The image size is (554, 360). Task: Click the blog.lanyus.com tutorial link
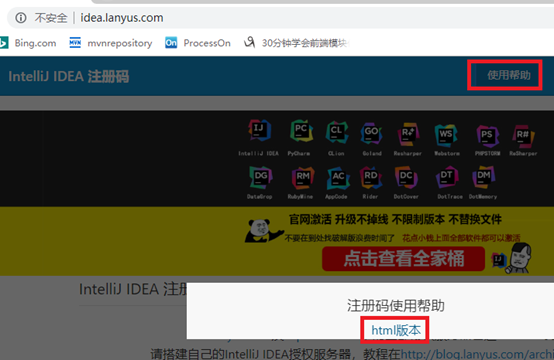pos(477,354)
